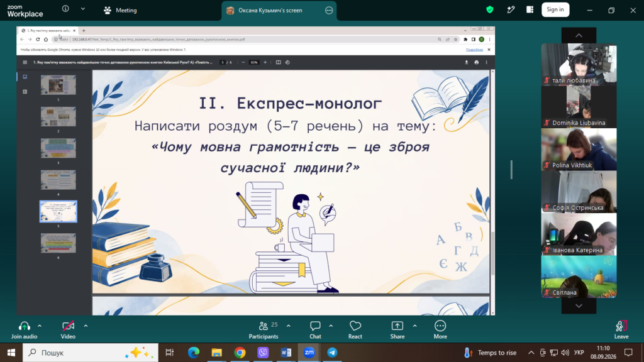Toggle the layout view icon near Sign in
The width and height of the screenshot is (644, 362).
[530, 9]
